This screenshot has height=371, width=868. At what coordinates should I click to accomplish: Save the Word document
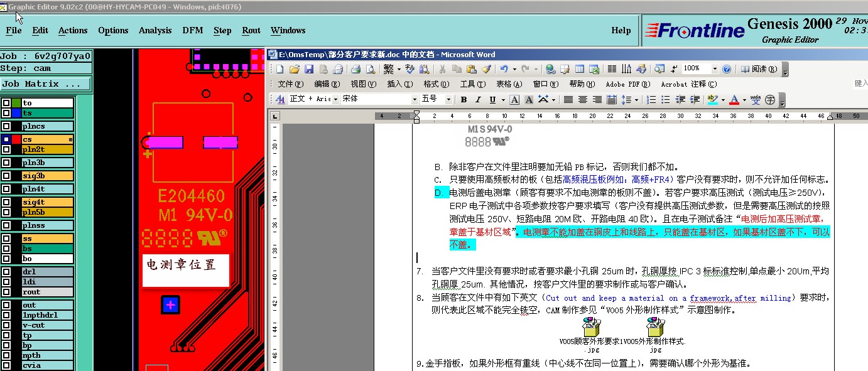(x=309, y=69)
